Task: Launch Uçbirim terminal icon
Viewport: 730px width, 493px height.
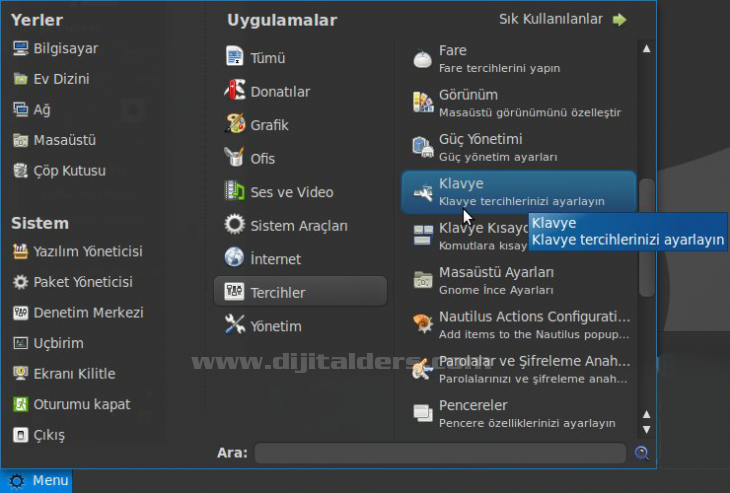Action: tap(20, 343)
